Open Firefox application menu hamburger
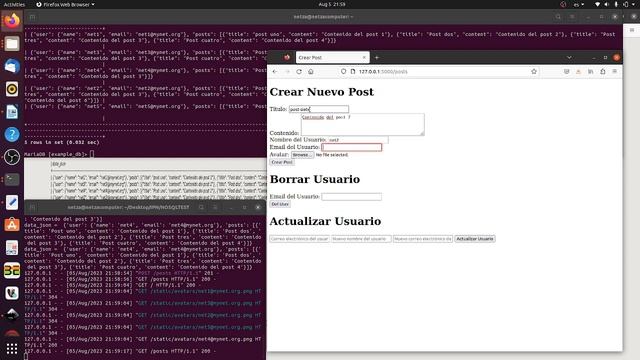 [x=614, y=71]
